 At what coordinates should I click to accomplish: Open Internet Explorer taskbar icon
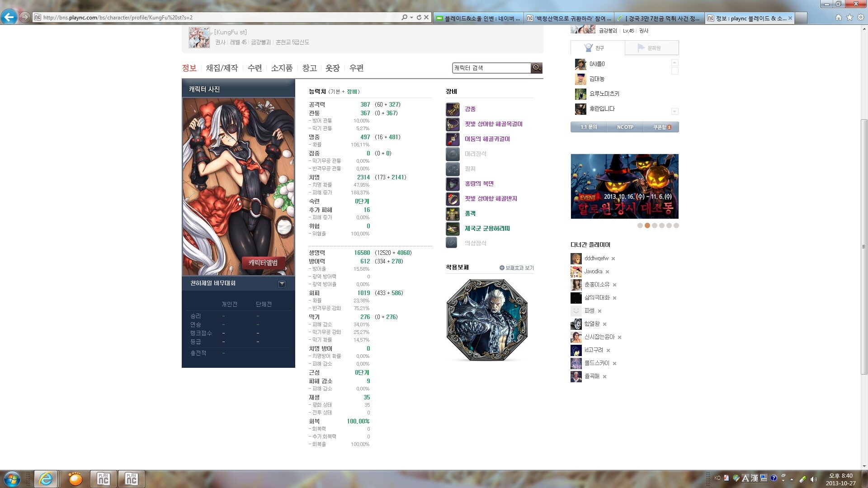pyautogui.click(x=45, y=479)
